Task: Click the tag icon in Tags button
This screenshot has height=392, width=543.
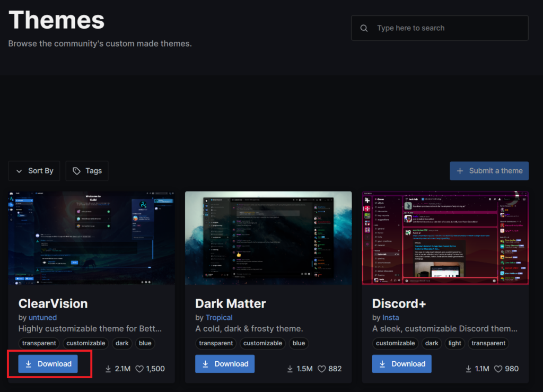Action: click(77, 171)
